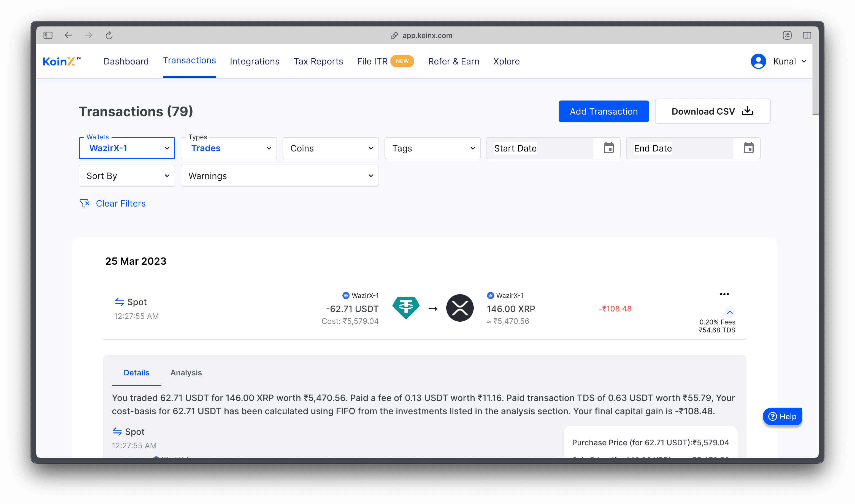Click the Spot swap arrows icon in row

point(119,302)
